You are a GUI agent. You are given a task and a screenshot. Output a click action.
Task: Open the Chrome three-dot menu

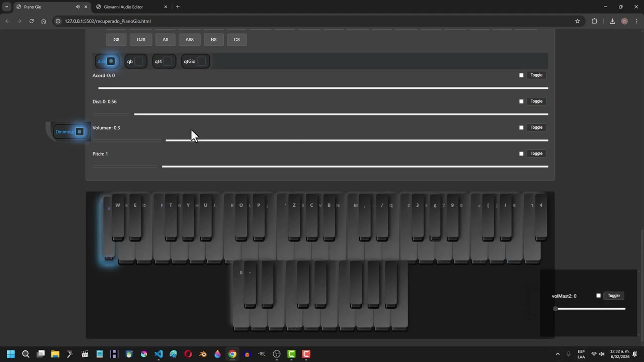pos(636,21)
